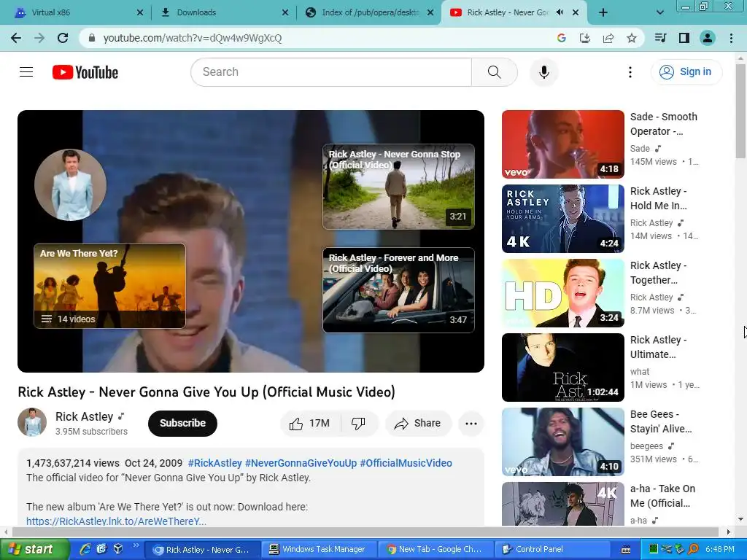
Task: Switch to the Downloads tab
Action: coord(223,12)
